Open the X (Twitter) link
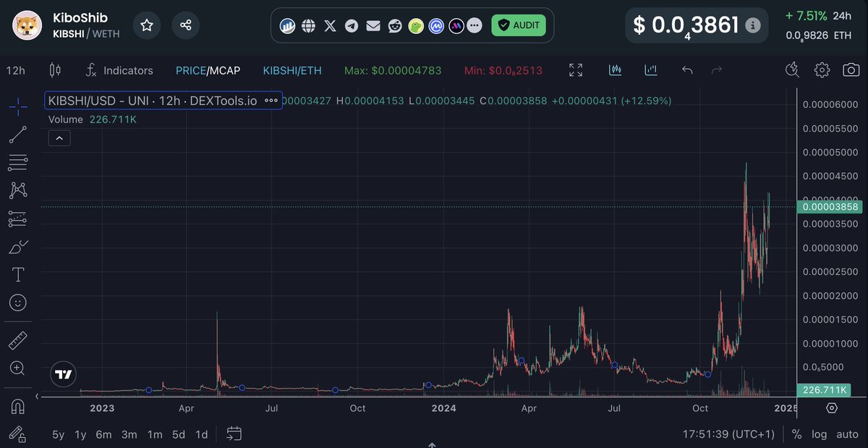Screen dimensions: 868x448 [x=330, y=26]
